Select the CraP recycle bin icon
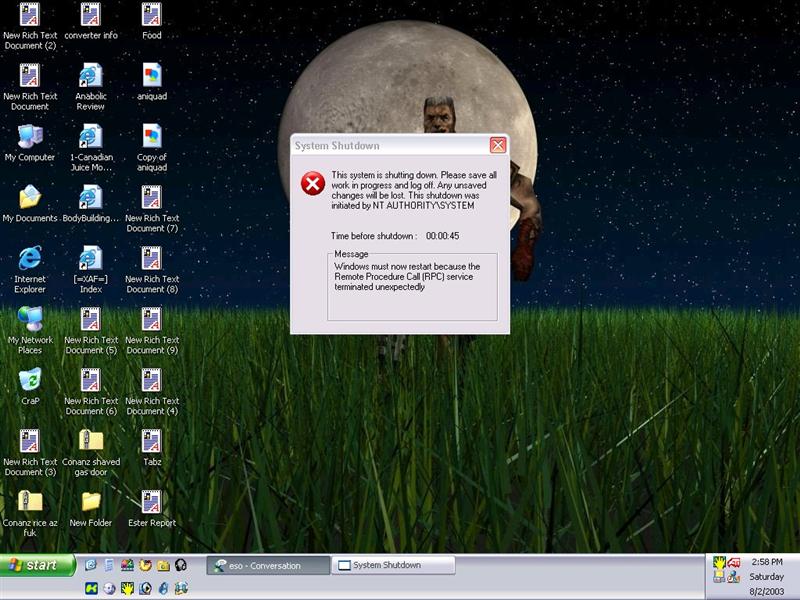 (x=30, y=387)
